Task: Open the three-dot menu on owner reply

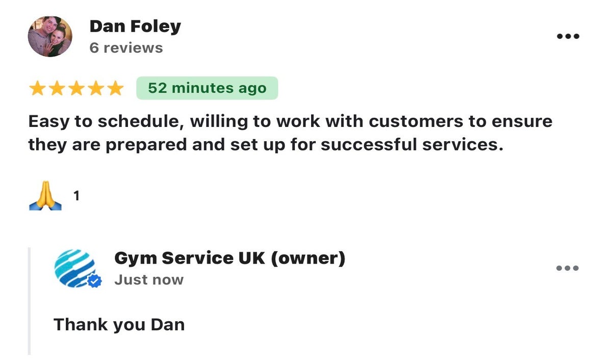Action: pyautogui.click(x=568, y=268)
